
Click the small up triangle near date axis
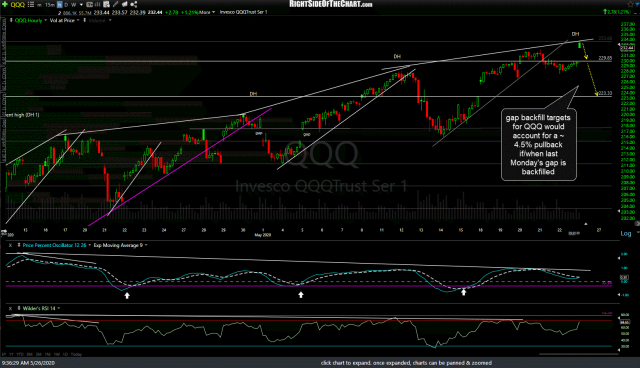[586, 224]
